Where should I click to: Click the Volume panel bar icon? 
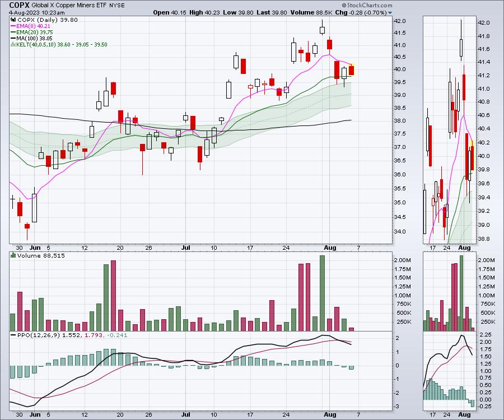(x=13, y=256)
